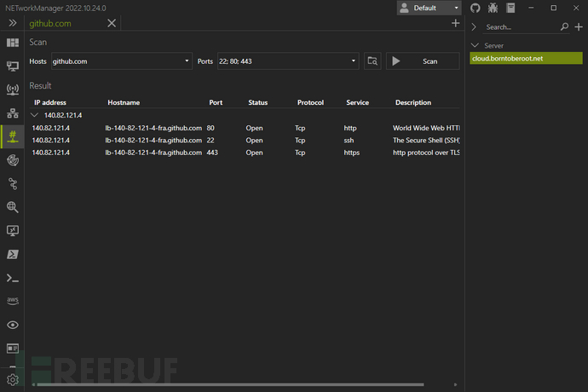Open the GitHub project page icon
This screenshot has height=392, width=588.
476,8
